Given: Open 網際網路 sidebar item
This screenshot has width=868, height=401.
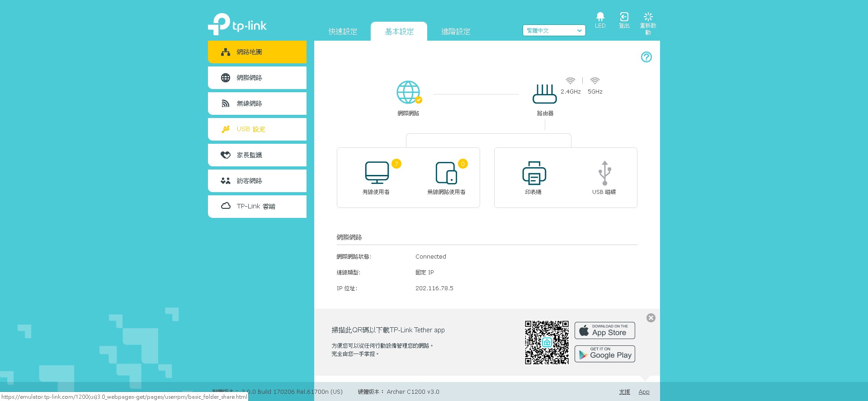Looking at the screenshot, I should (x=257, y=78).
